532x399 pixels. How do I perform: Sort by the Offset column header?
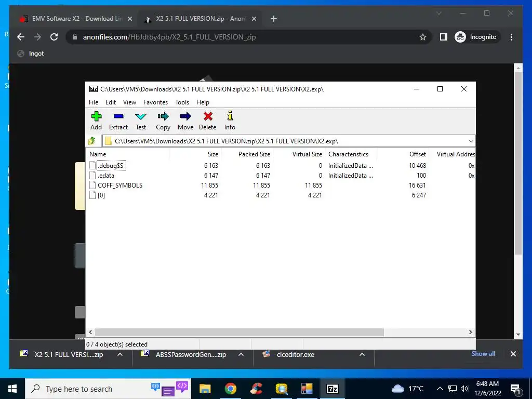[x=403, y=154]
